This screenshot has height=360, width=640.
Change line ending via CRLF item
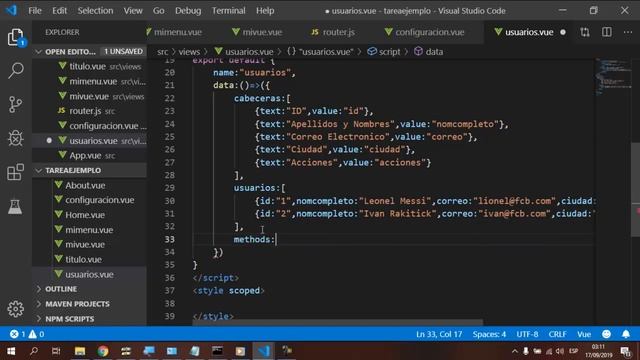(x=557, y=334)
